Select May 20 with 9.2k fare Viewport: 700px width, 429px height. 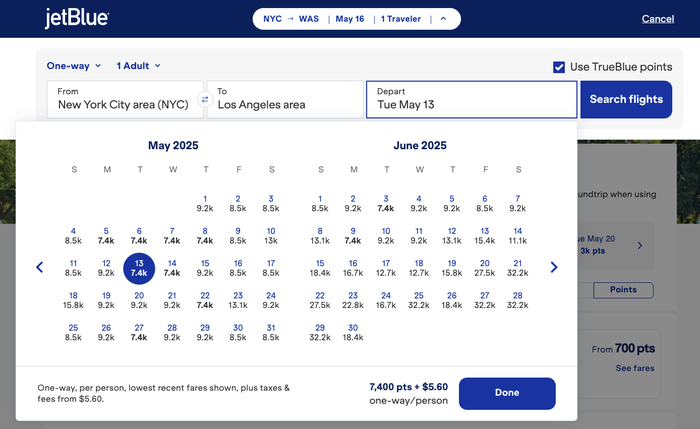click(139, 300)
